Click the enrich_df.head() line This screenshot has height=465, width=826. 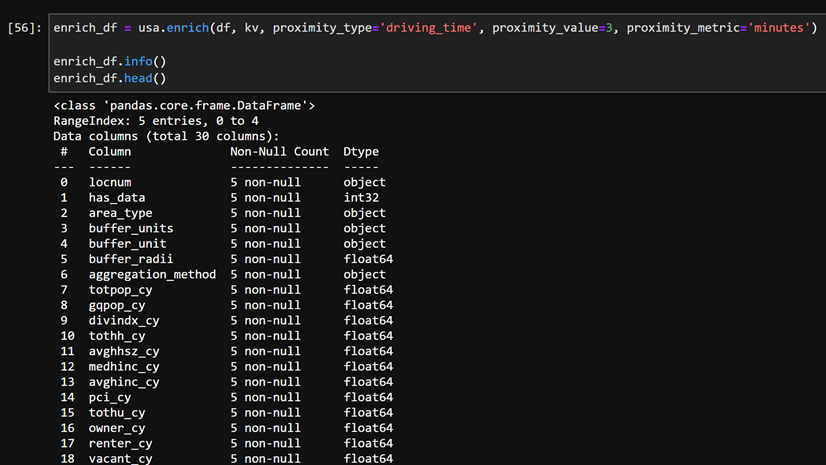[110, 78]
